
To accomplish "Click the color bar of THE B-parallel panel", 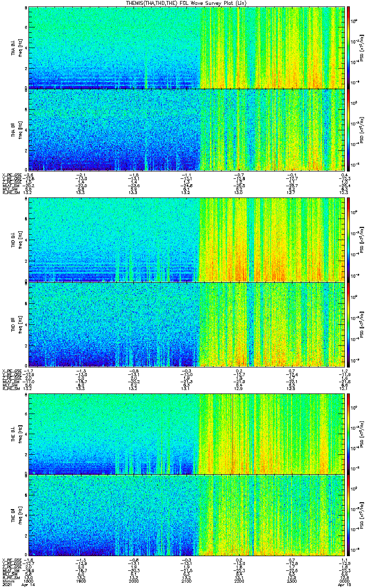I will 349,516.
